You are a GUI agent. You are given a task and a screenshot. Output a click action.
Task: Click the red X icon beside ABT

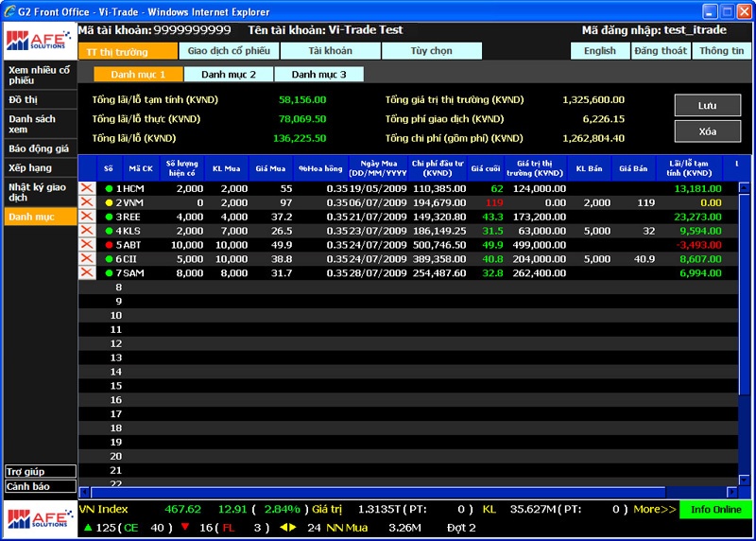pos(87,244)
